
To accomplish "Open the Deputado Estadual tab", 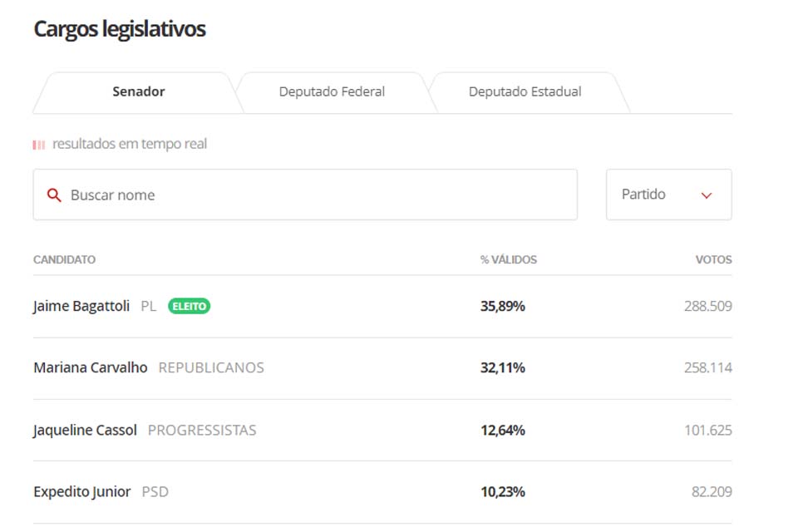I will pyautogui.click(x=525, y=91).
